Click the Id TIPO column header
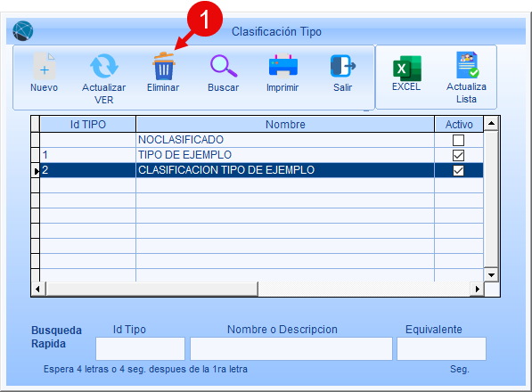This screenshot has height=392, width=532. [x=88, y=124]
